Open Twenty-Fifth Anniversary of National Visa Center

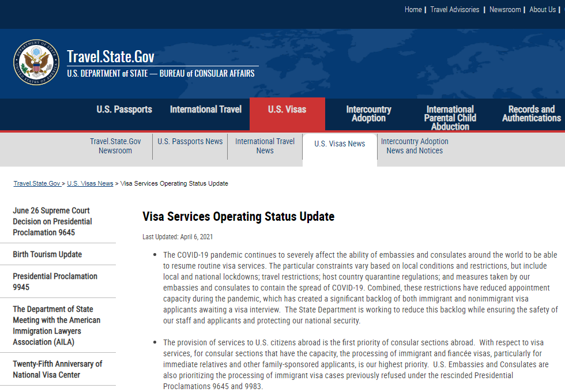(x=58, y=370)
